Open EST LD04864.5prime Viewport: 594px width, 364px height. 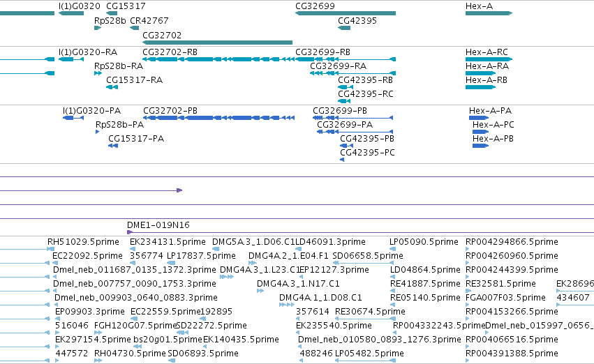click(x=425, y=270)
